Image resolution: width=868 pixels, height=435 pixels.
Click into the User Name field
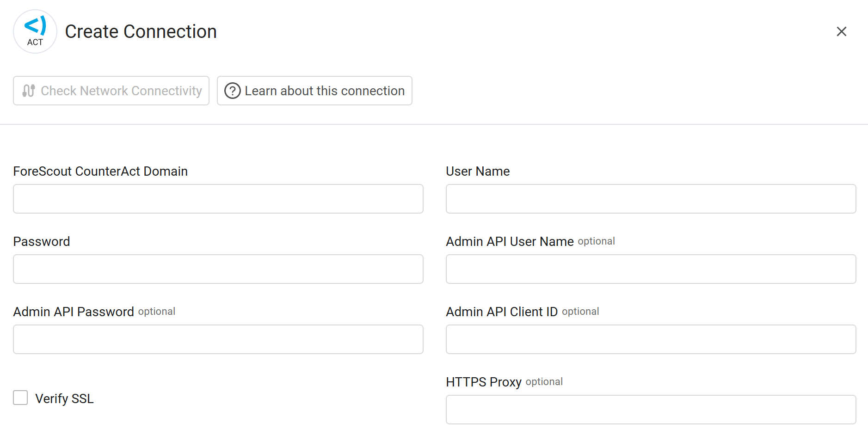tap(651, 199)
